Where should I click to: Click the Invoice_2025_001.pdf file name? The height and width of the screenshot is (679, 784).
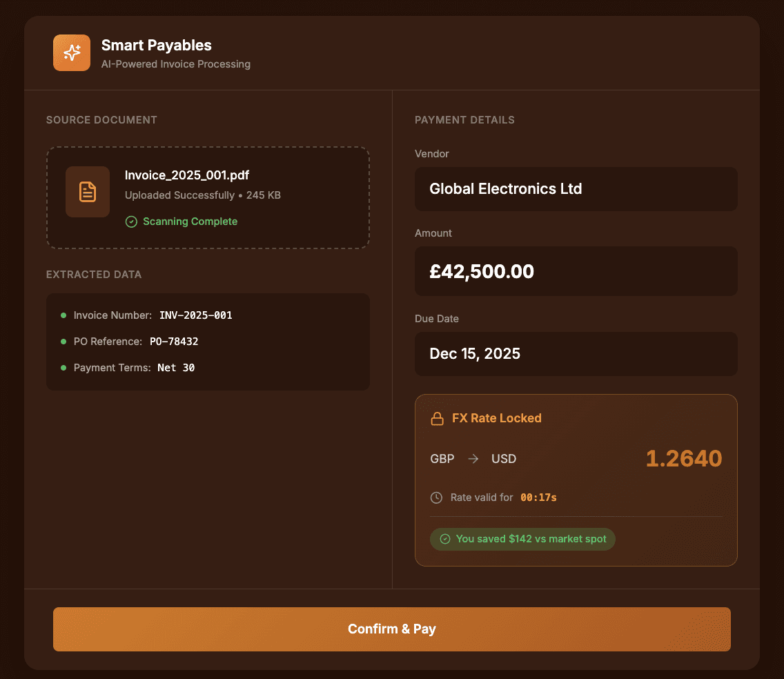click(x=187, y=175)
